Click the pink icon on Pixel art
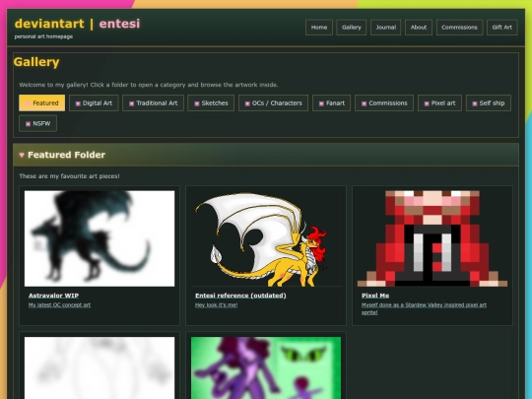This screenshot has width=532, height=399. [x=427, y=103]
